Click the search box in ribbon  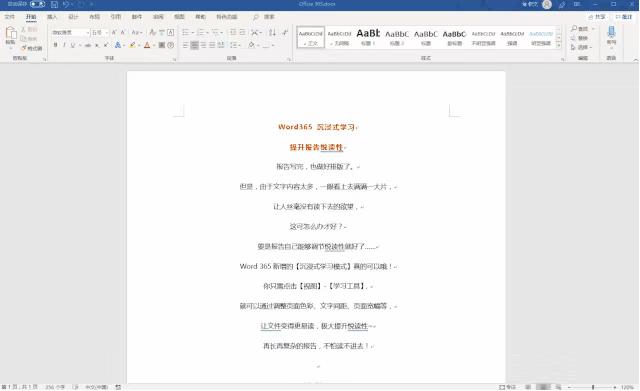coord(264,17)
